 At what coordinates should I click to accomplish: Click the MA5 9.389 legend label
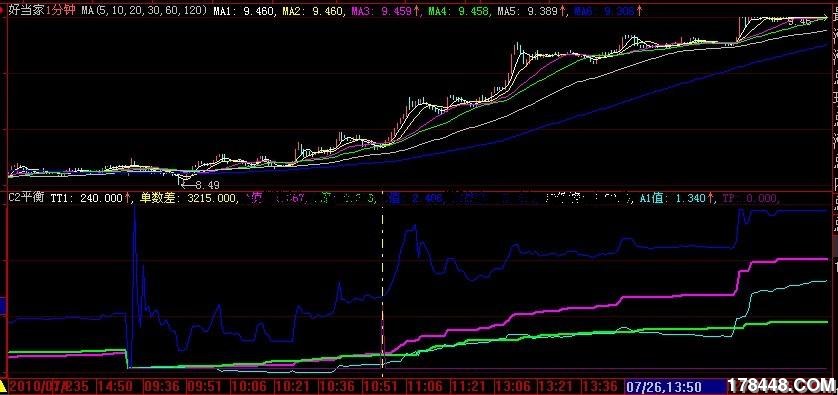coord(530,10)
